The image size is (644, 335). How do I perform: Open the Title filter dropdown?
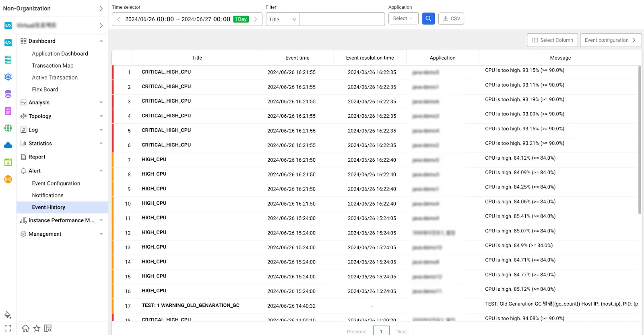pyautogui.click(x=283, y=19)
